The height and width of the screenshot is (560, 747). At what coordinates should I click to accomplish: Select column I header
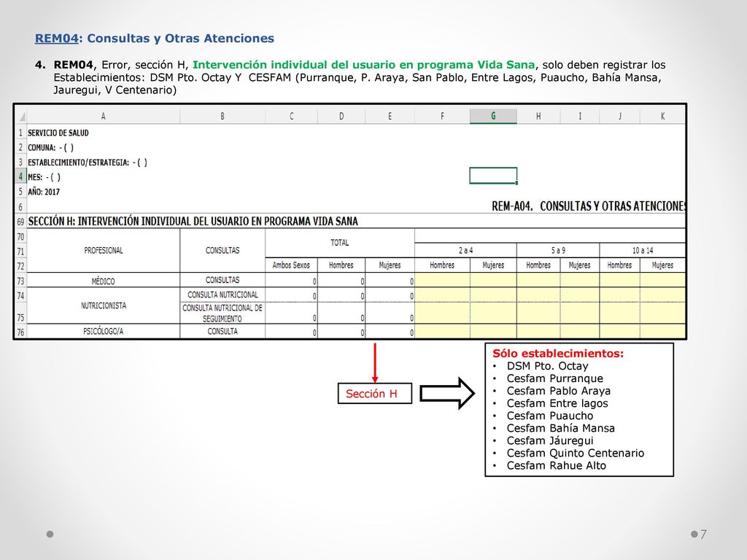[580, 116]
